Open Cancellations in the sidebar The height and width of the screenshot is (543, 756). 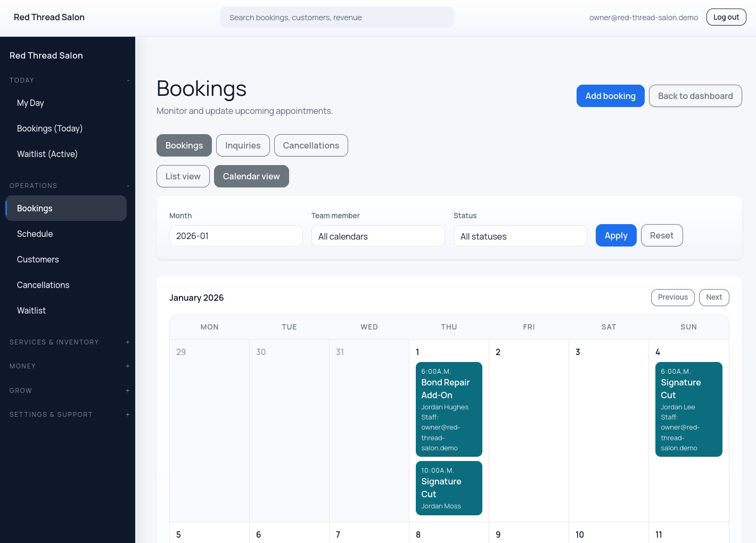tap(43, 285)
